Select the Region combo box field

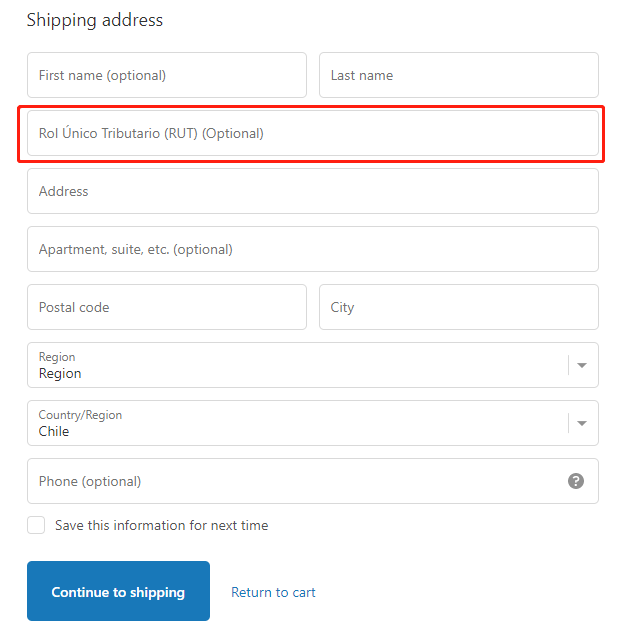(313, 365)
